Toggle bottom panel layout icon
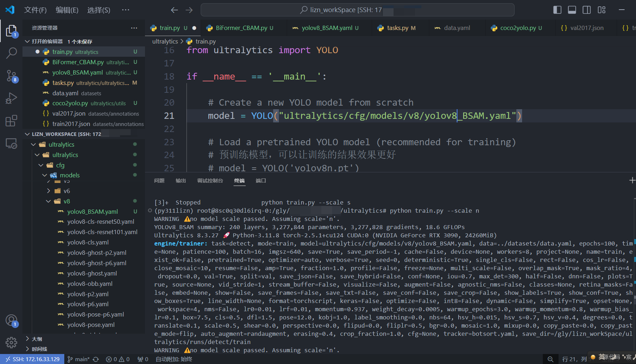The image size is (636, 364). tap(572, 10)
